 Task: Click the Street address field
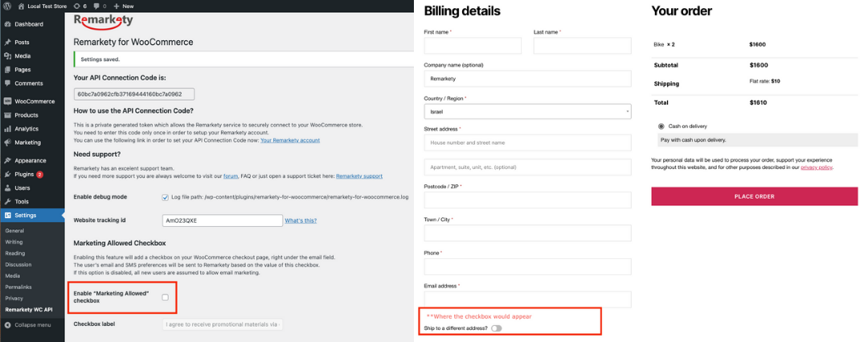[x=527, y=142]
